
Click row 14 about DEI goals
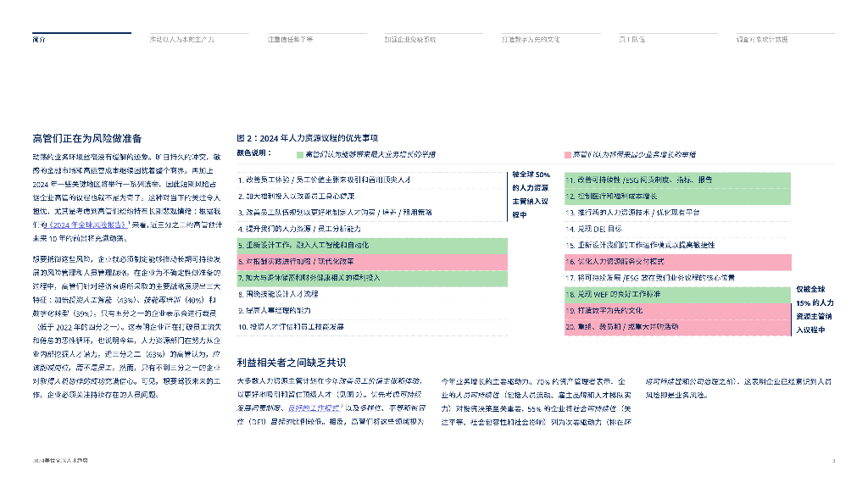click(x=677, y=229)
